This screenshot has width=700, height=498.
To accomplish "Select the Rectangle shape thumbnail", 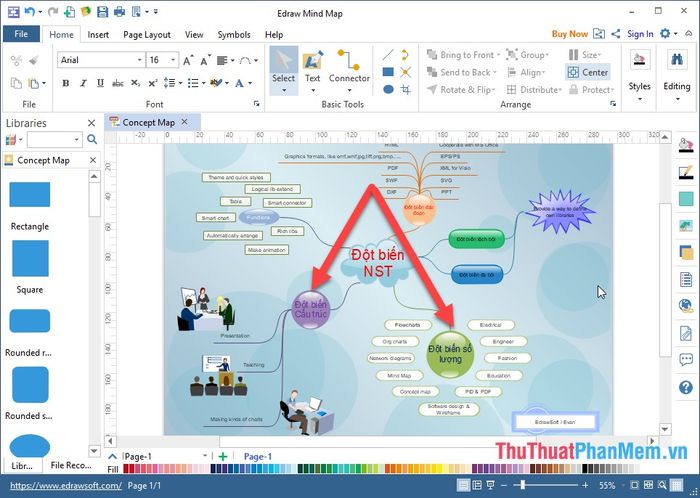I will tap(29, 195).
